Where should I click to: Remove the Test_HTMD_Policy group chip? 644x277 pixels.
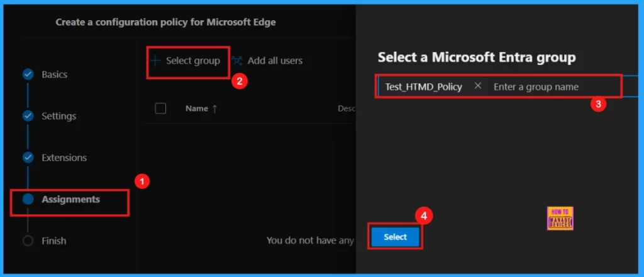(478, 86)
